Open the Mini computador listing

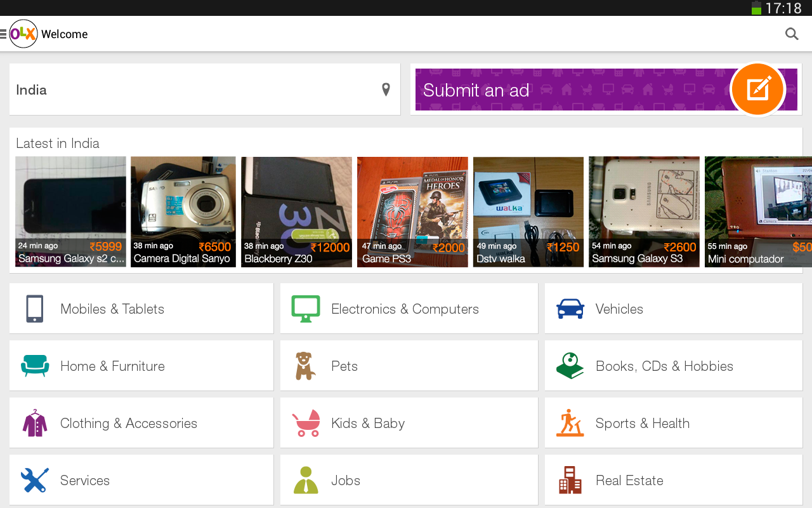(x=758, y=212)
